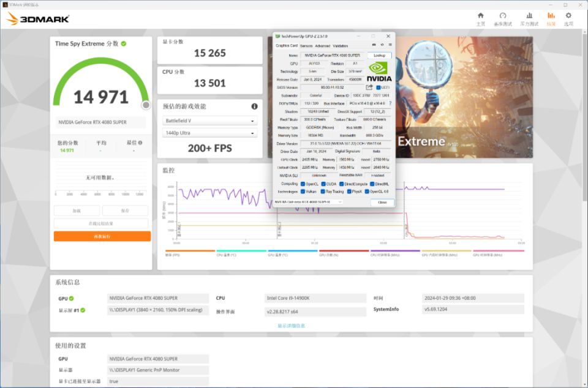Click the 200+ FPS estimate text

pos(209,148)
